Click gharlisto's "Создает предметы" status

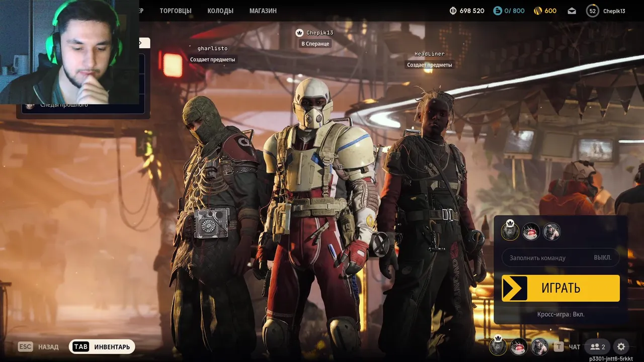click(212, 59)
